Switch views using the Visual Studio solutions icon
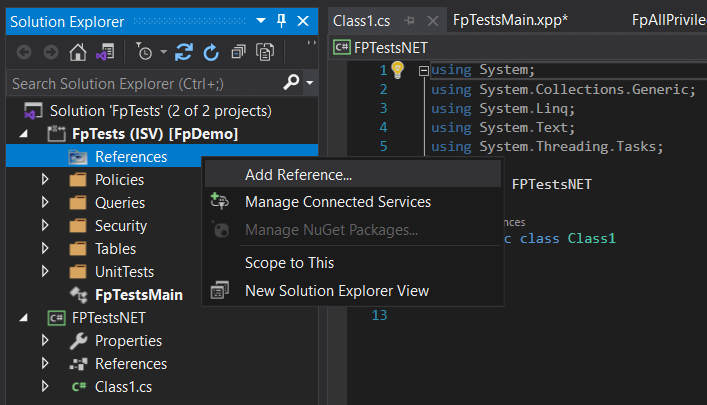 click(105, 52)
